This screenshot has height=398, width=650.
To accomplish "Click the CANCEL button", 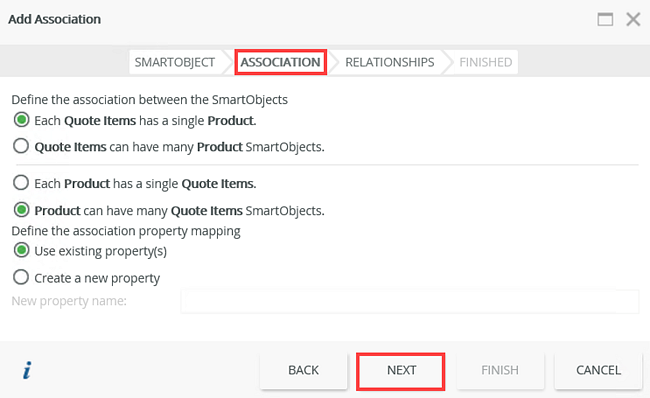I will (598, 370).
